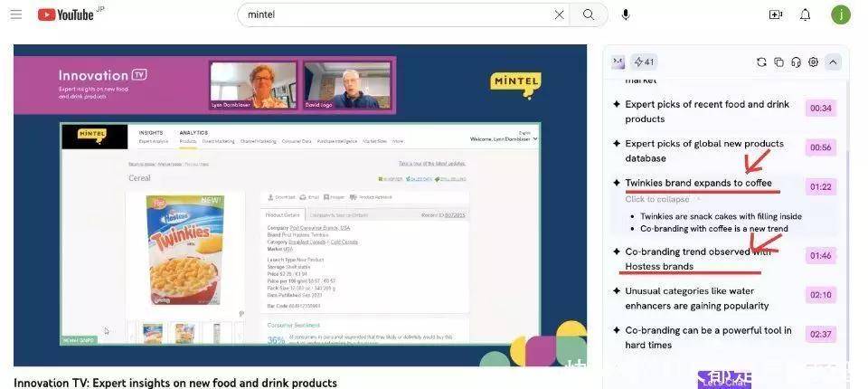Expand 'Expert picks of recent food and drink products'

[707, 111]
